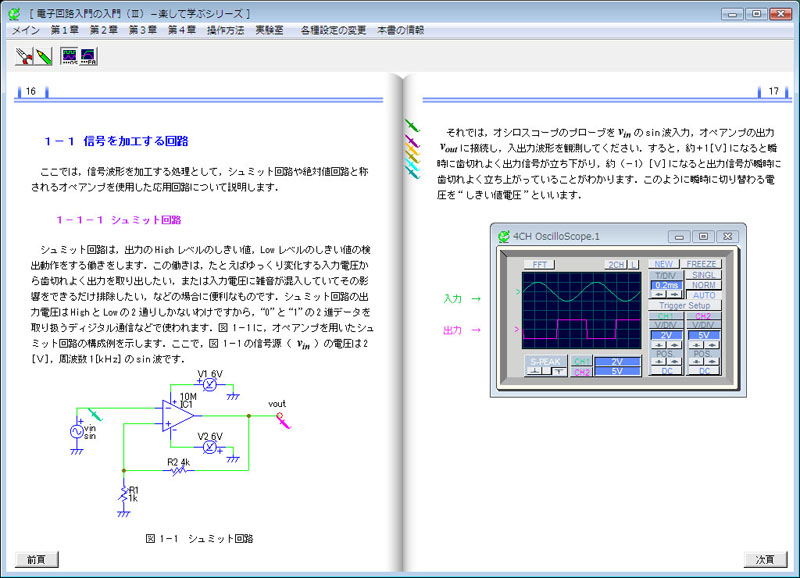Increase CH2 V/DIV with right arrow
The width and height of the screenshot is (800, 578).
click(x=712, y=345)
